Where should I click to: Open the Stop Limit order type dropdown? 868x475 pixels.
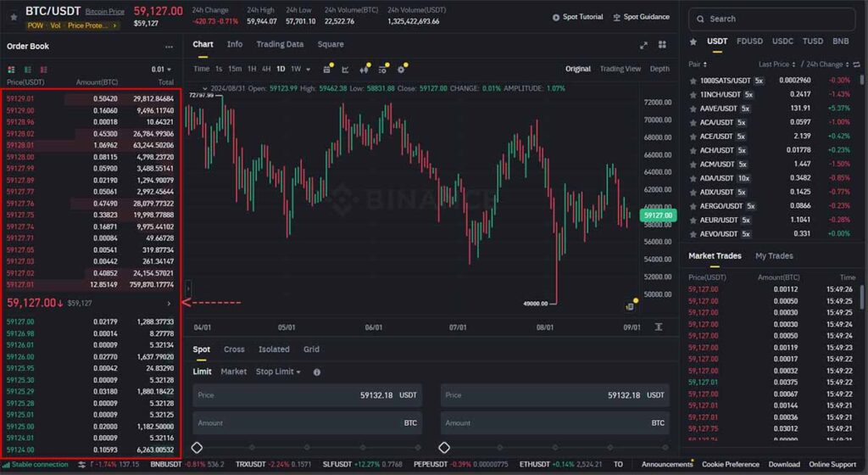pos(278,372)
